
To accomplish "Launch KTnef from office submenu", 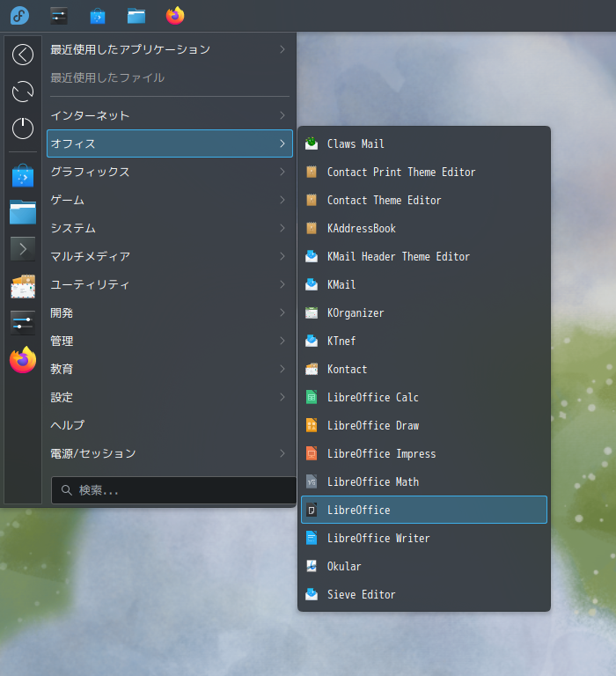I will (x=424, y=341).
